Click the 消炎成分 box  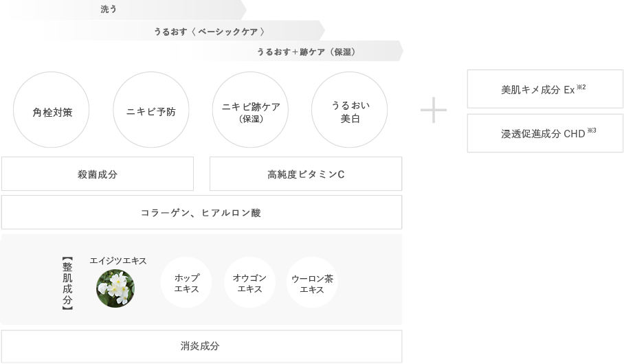[201, 346]
